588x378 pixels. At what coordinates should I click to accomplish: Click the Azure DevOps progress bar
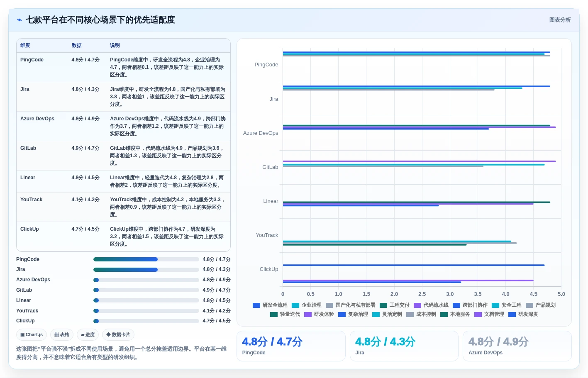pyautogui.click(x=146, y=280)
